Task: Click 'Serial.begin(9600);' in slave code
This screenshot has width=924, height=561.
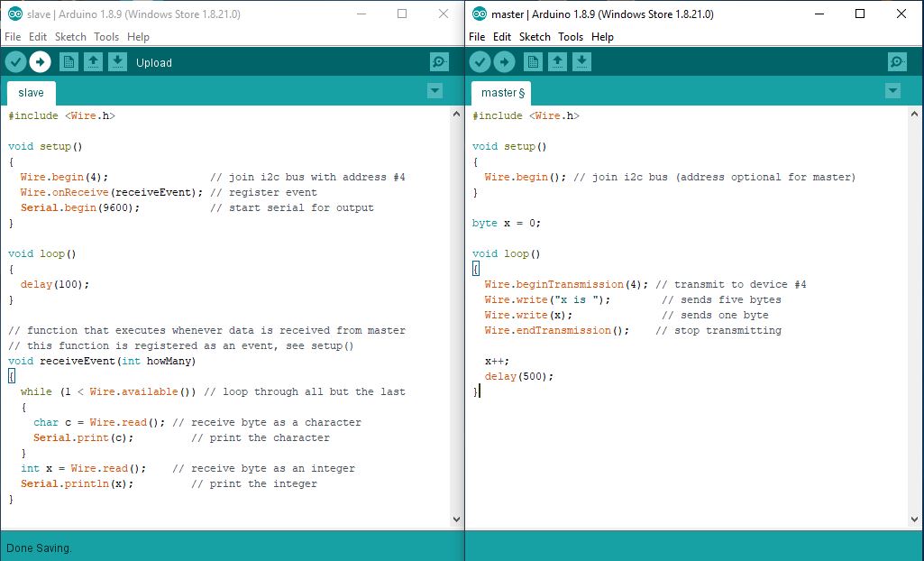Action: click(x=80, y=207)
